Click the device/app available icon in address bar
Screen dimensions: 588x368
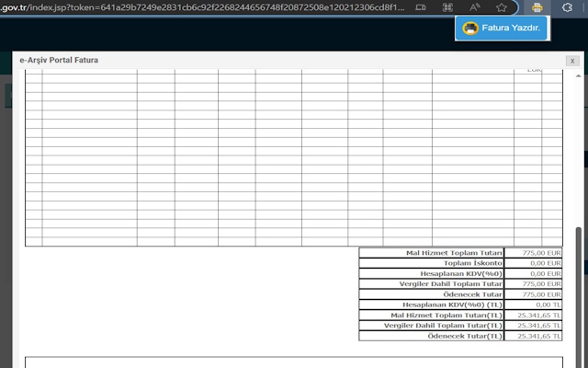point(421,7)
